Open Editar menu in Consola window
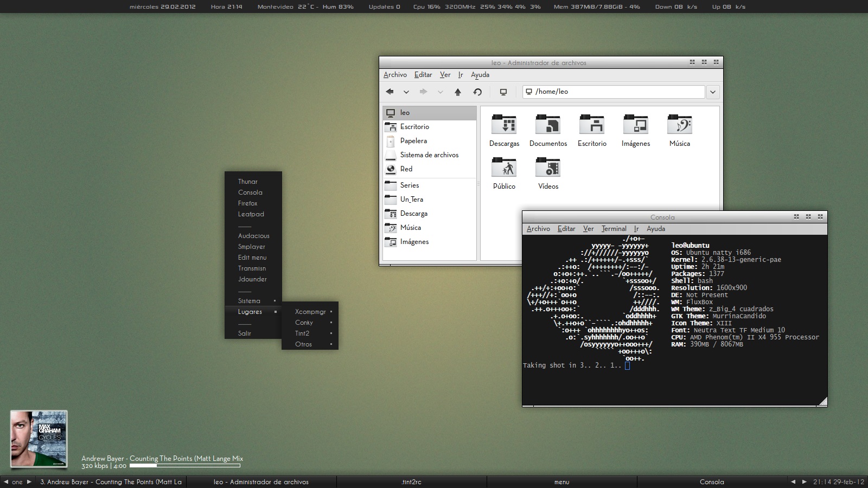This screenshot has height=488, width=868. tap(566, 229)
